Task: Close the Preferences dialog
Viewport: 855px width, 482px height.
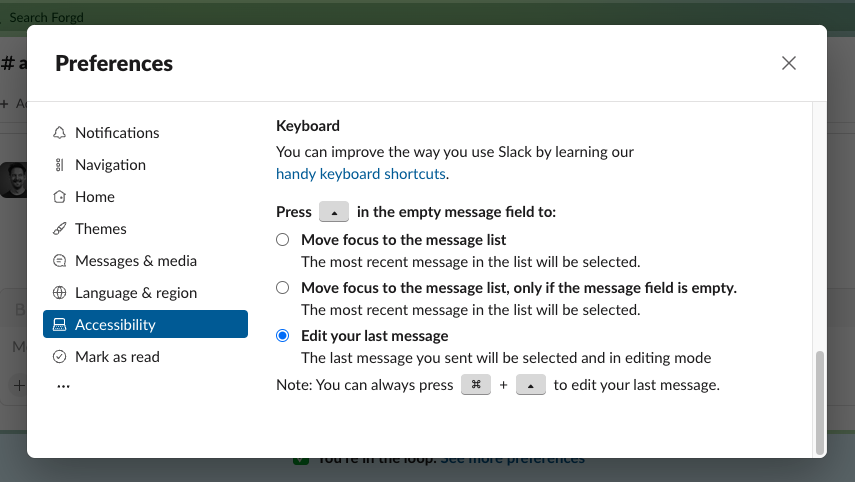Action: coord(788,63)
